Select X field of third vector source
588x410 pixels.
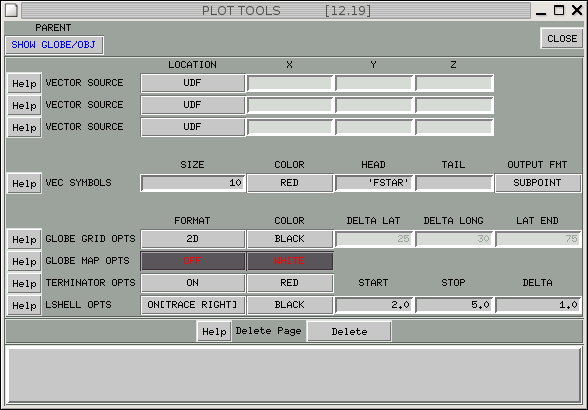[290, 127]
